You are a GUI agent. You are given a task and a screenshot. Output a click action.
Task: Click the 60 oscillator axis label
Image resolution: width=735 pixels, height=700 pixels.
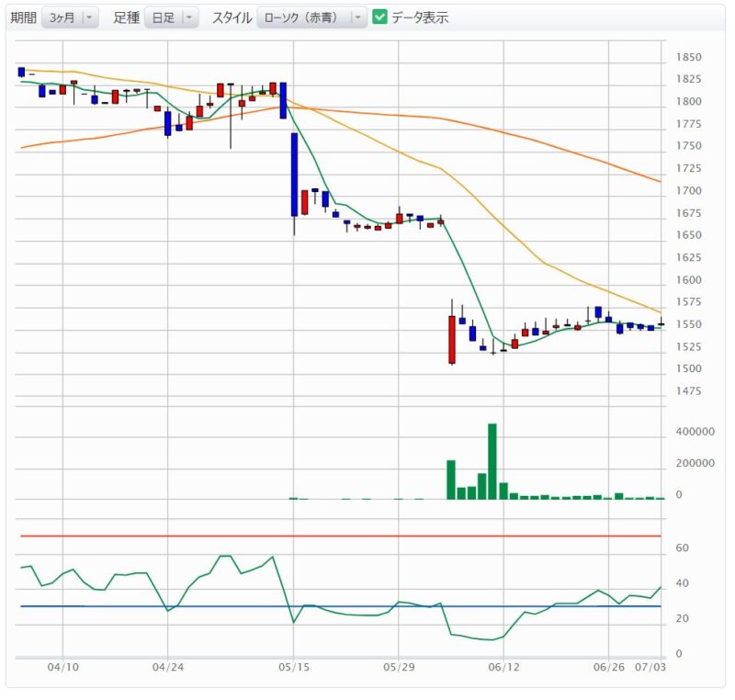coord(682,548)
